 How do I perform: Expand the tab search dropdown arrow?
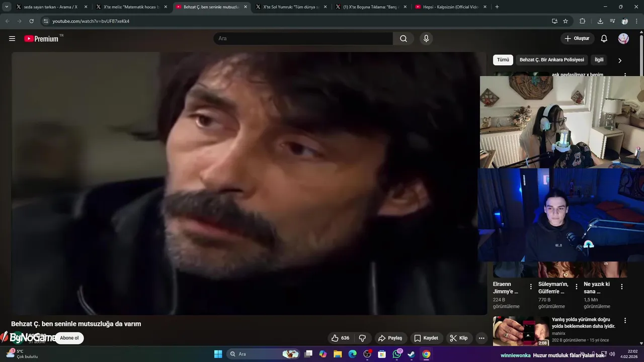click(7, 7)
